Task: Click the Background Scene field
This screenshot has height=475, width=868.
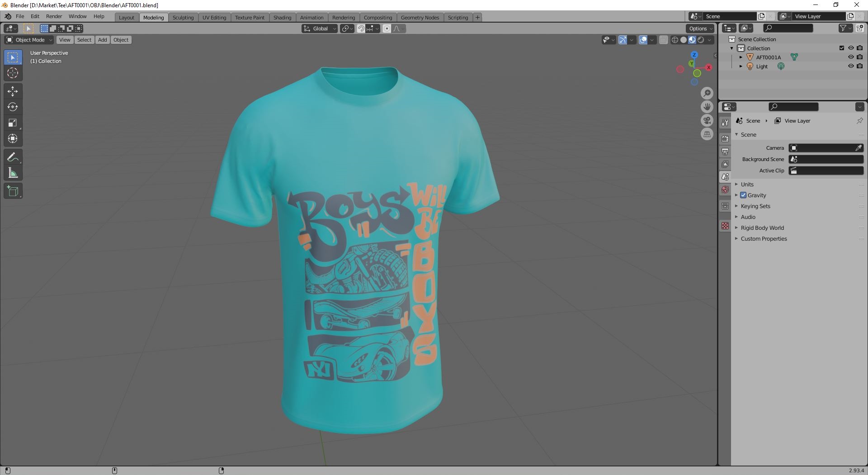Action: coord(826,159)
